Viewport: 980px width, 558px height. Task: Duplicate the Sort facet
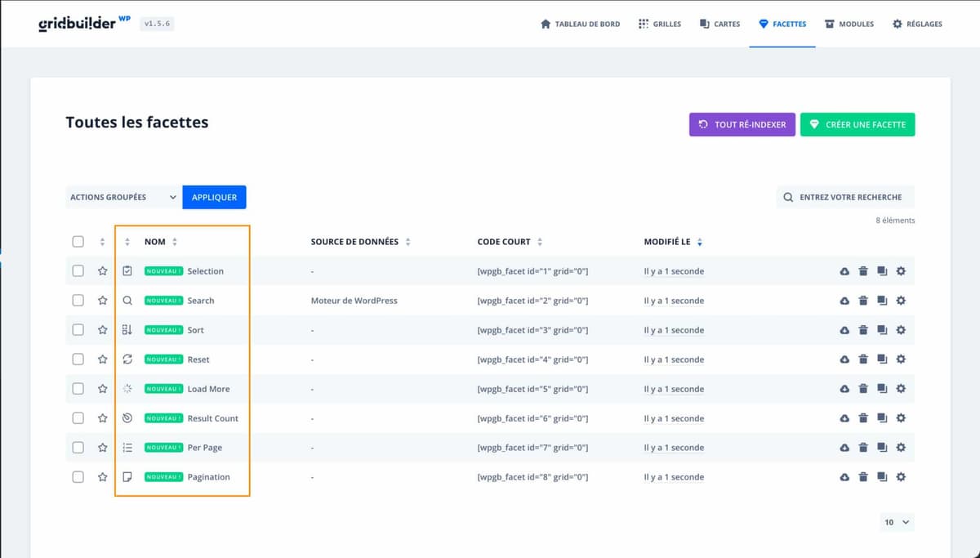tap(882, 330)
